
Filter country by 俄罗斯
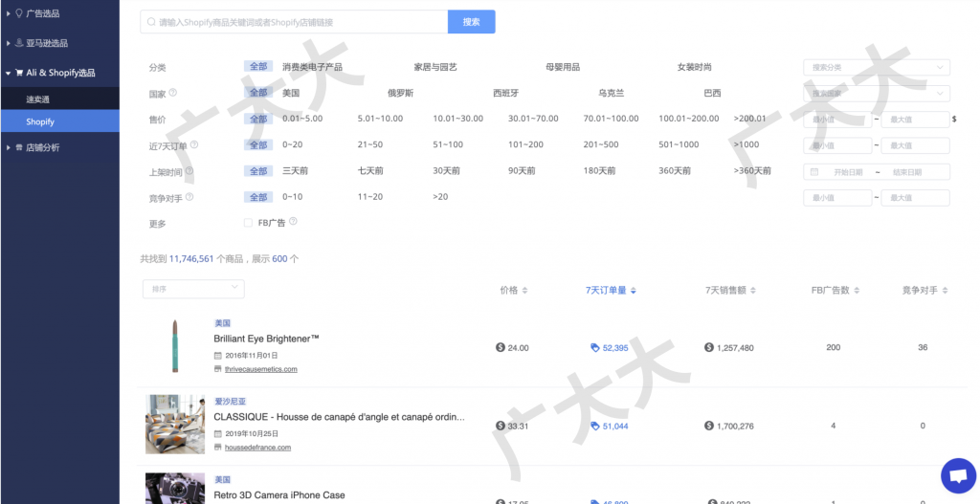point(400,93)
